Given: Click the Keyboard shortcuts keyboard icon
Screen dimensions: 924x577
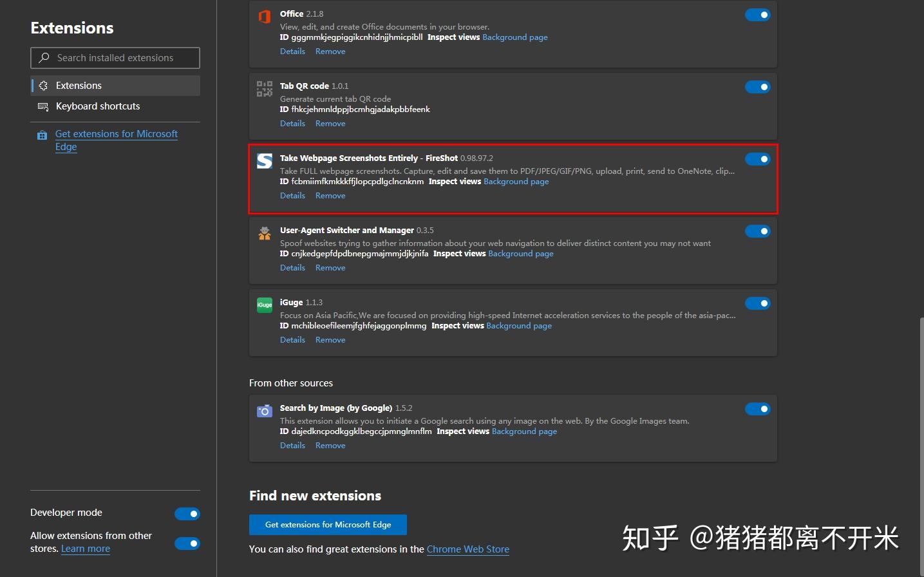Looking at the screenshot, I should (43, 106).
